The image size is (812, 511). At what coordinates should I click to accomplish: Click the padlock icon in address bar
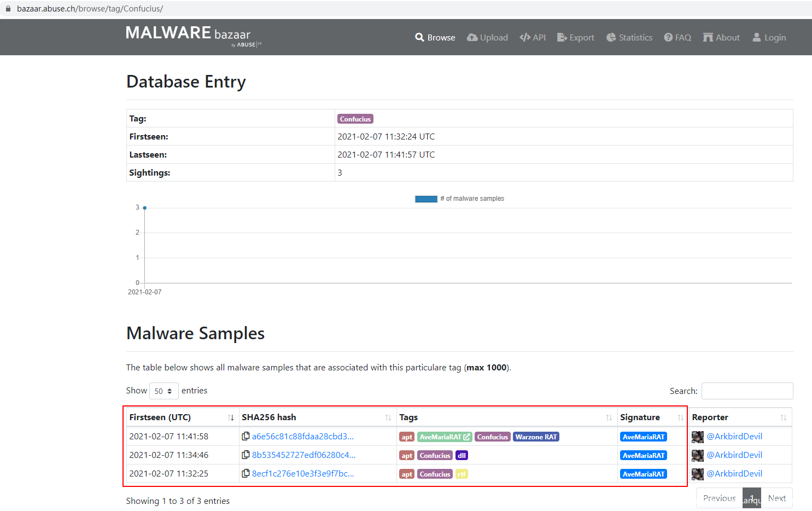(8, 9)
